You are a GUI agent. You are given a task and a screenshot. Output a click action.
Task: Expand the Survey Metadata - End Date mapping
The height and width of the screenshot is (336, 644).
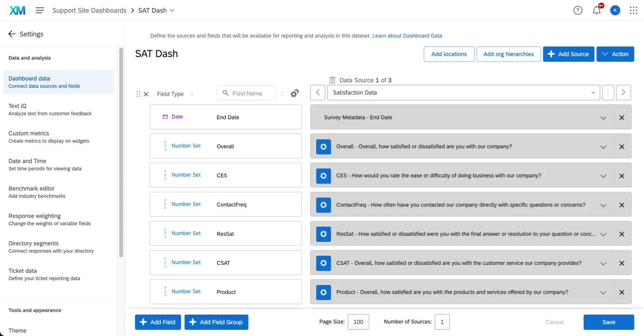[603, 118]
